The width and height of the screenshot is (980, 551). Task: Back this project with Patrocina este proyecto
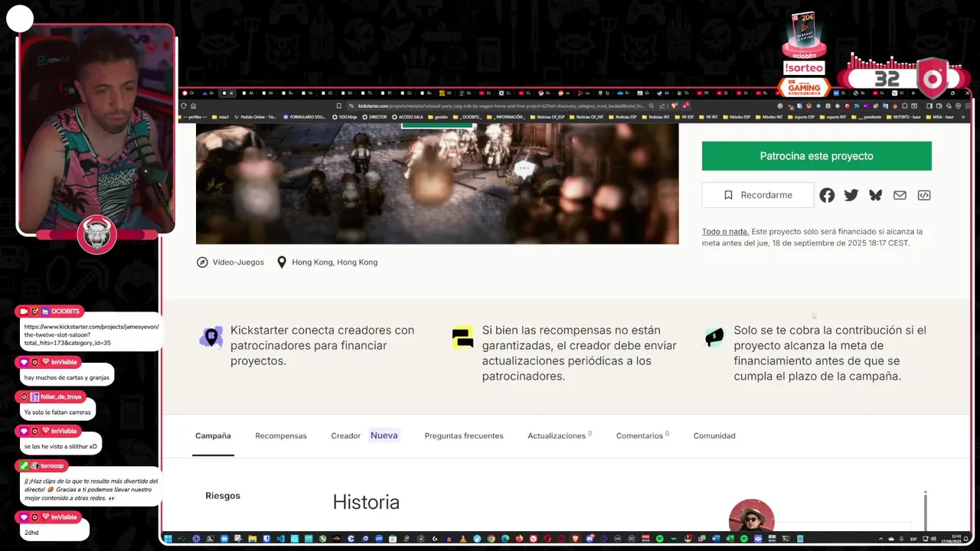(816, 156)
